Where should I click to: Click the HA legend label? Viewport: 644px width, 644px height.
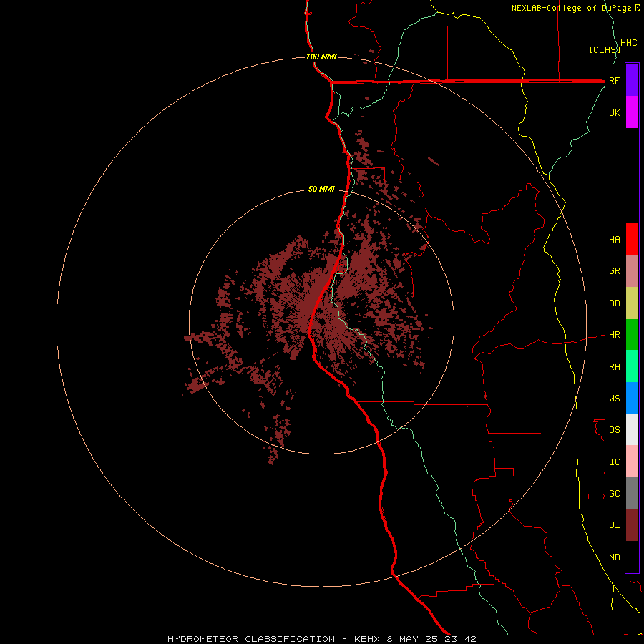pos(614,239)
